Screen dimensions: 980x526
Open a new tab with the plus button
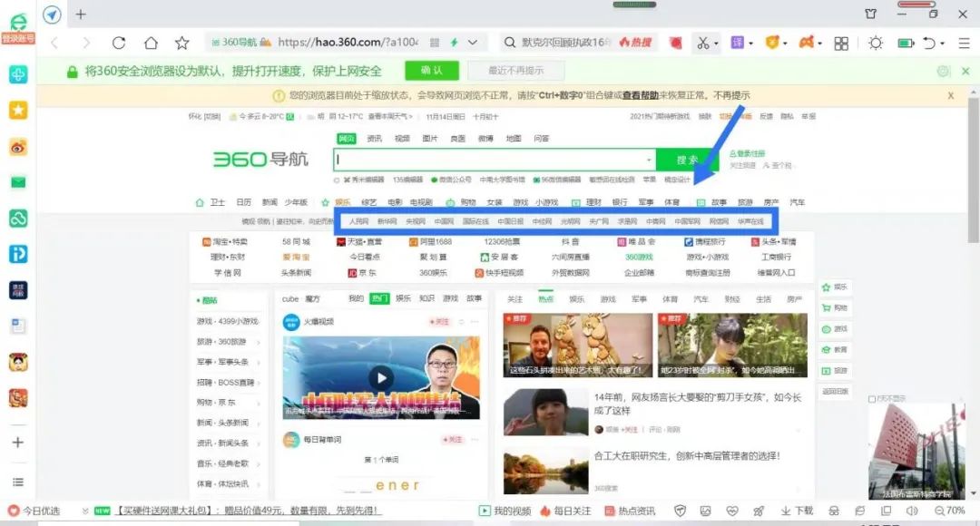[81, 15]
